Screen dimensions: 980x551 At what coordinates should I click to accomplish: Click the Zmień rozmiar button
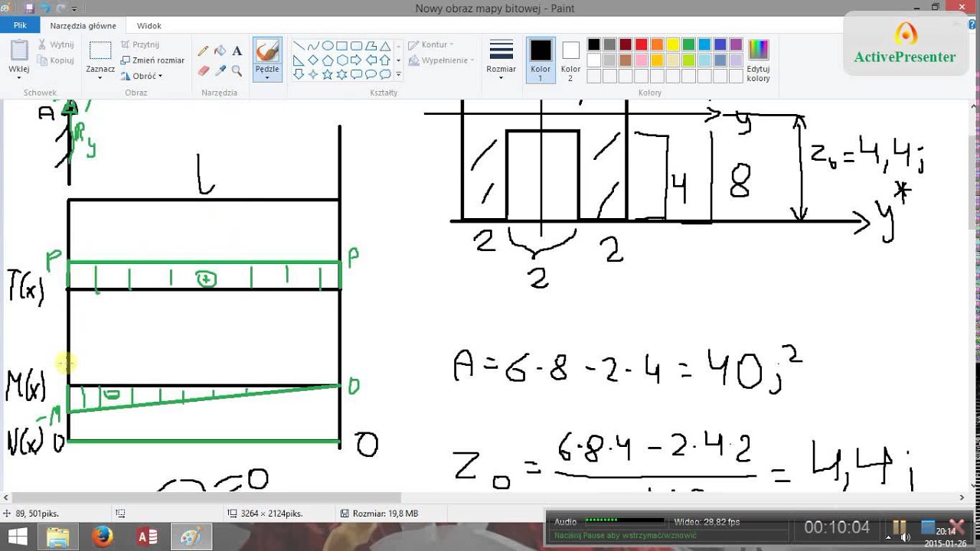(152, 60)
